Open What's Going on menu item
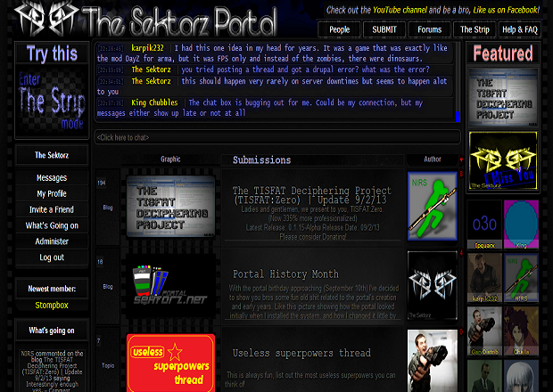 [x=52, y=225]
